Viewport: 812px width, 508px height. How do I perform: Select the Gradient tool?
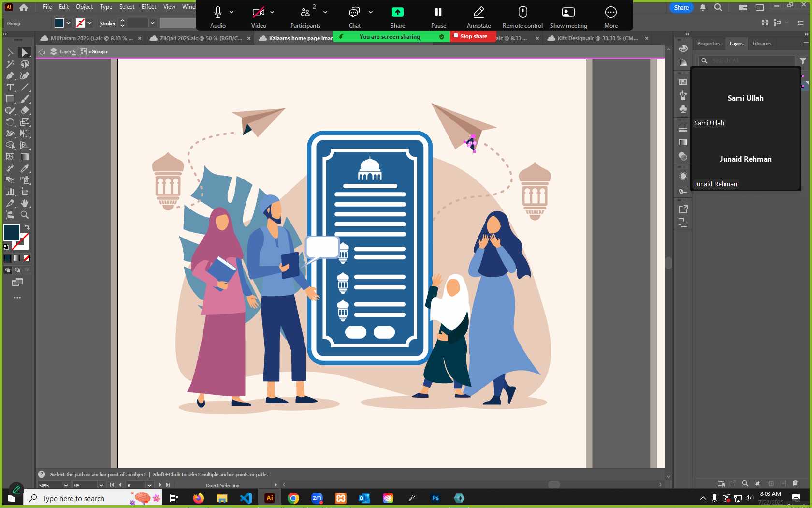(x=25, y=157)
